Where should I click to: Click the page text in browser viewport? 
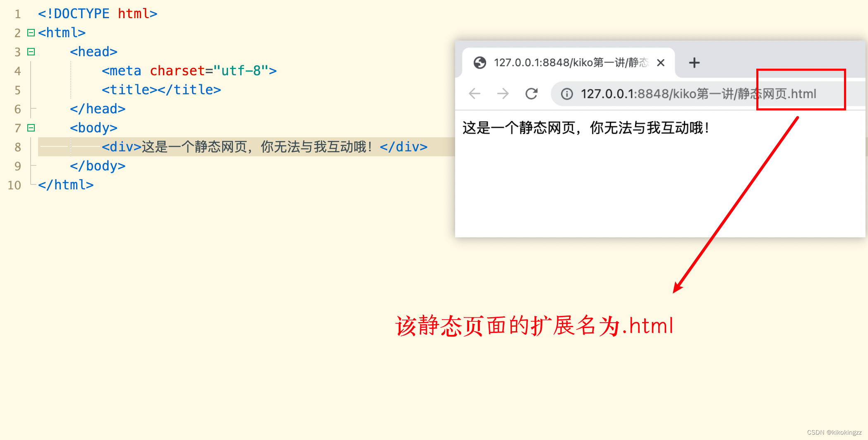click(x=586, y=128)
